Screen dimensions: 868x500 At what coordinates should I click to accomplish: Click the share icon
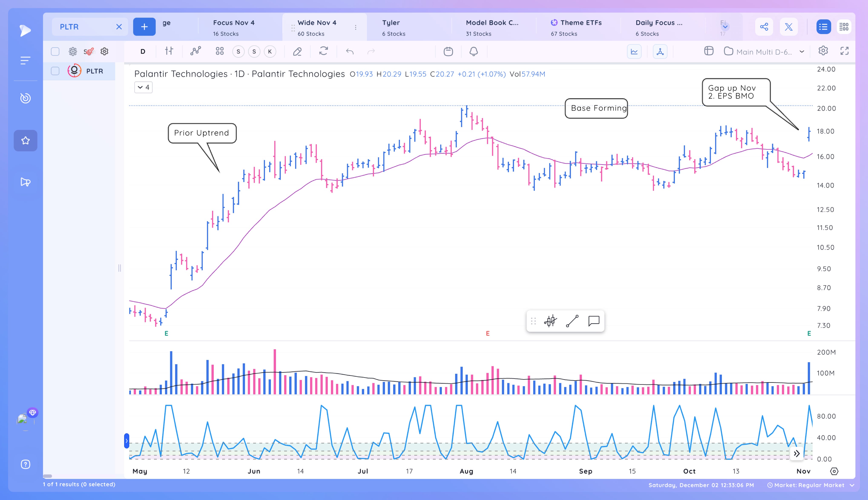pos(764,27)
